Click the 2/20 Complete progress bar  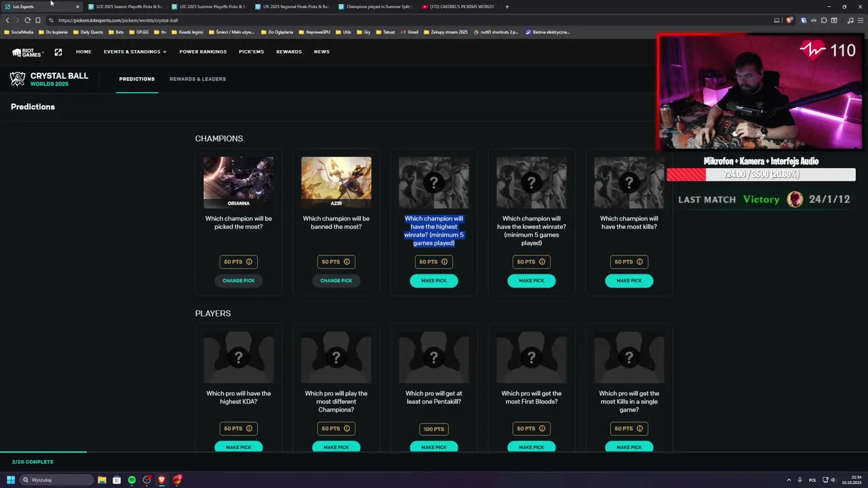43,452
